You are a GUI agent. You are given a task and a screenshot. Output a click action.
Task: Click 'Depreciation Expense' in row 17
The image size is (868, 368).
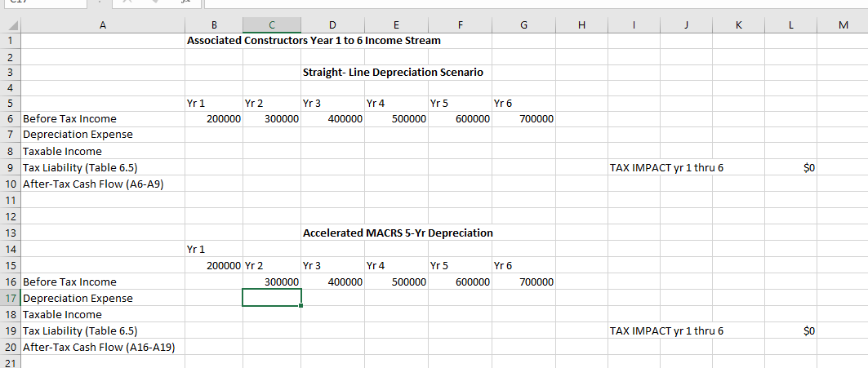click(x=78, y=299)
